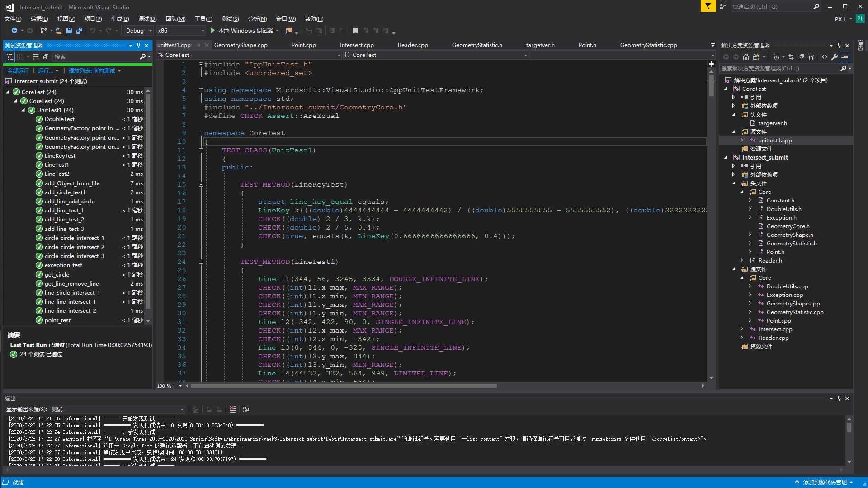Start 本地 Windows 调试器
This screenshot has height=488, width=868.
pyautogui.click(x=242, y=31)
